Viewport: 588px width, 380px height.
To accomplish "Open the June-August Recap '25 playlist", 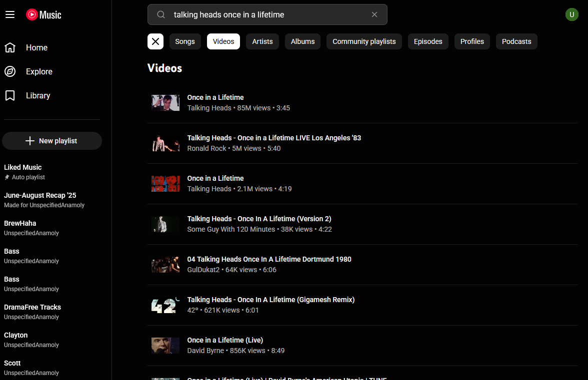I will coord(40,195).
